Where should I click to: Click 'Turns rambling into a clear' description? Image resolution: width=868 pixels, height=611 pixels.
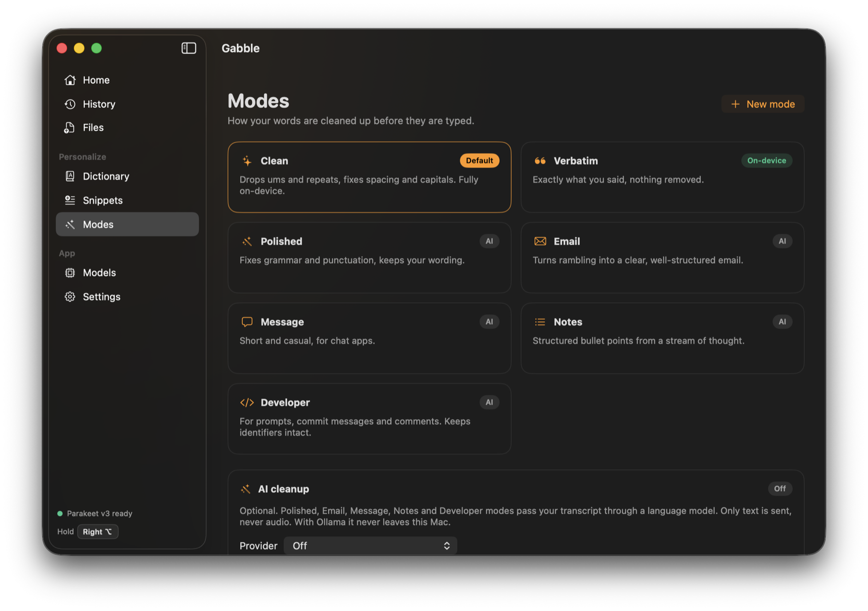coord(638,260)
